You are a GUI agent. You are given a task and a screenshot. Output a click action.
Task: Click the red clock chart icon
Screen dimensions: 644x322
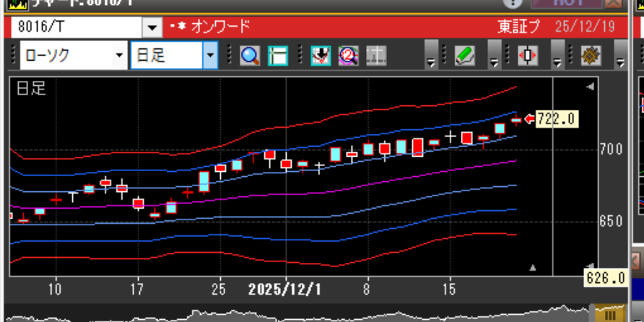pos(348,56)
